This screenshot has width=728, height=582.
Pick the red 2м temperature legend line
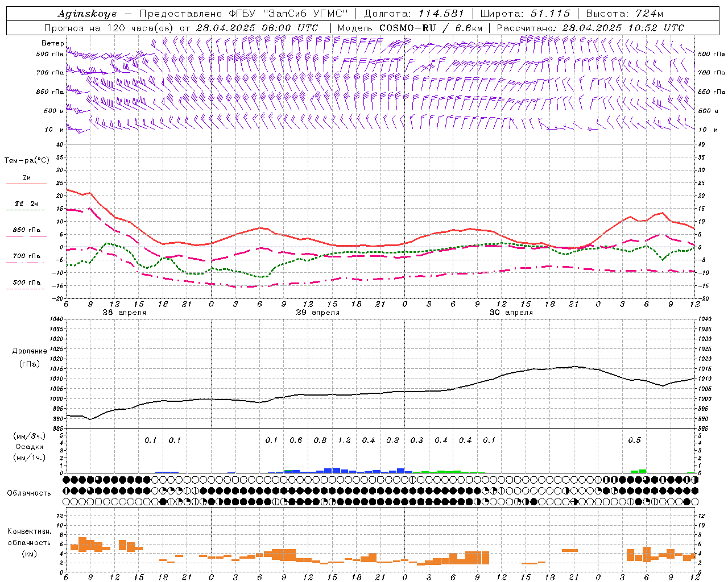(26, 184)
